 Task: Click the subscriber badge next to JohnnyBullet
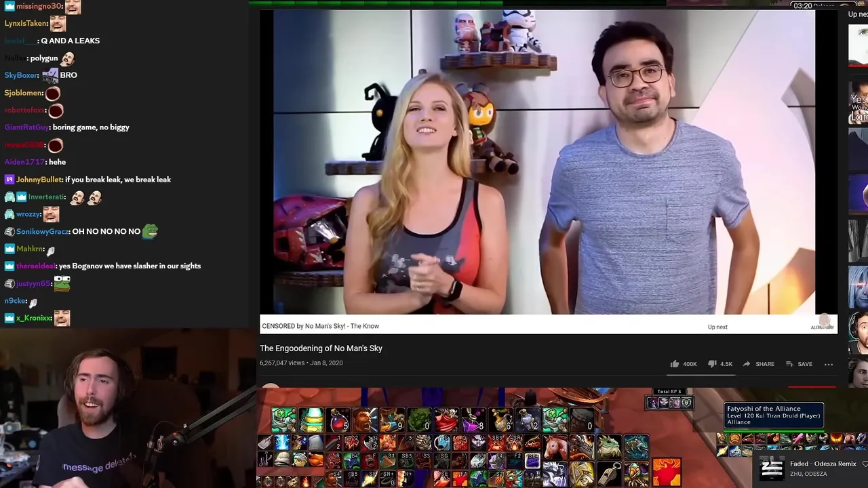pos(9,180)
